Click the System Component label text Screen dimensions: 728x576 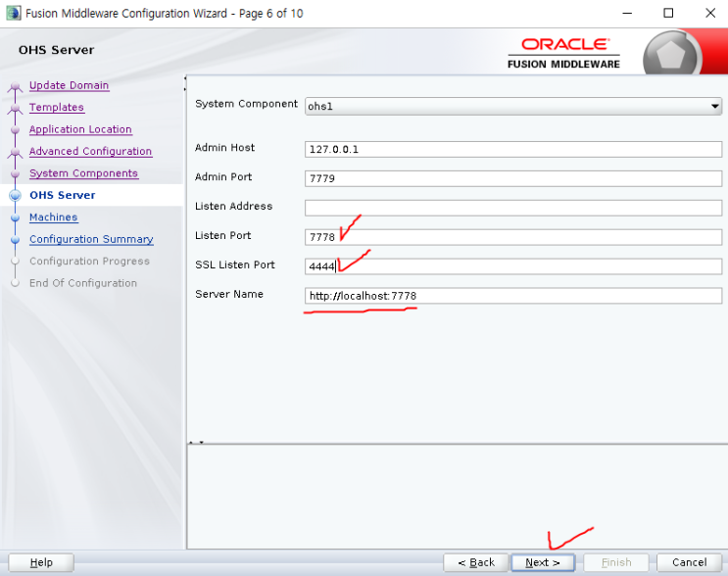click(246, 104)
